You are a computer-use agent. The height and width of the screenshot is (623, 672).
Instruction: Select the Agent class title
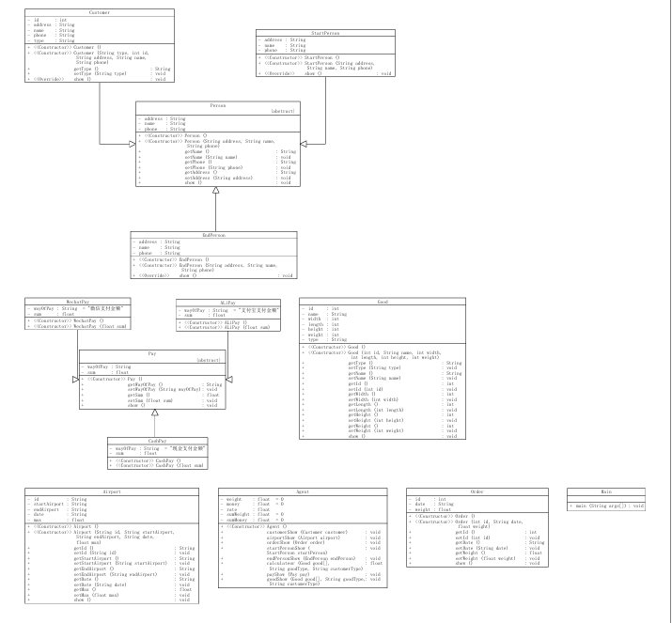point(303,491)
